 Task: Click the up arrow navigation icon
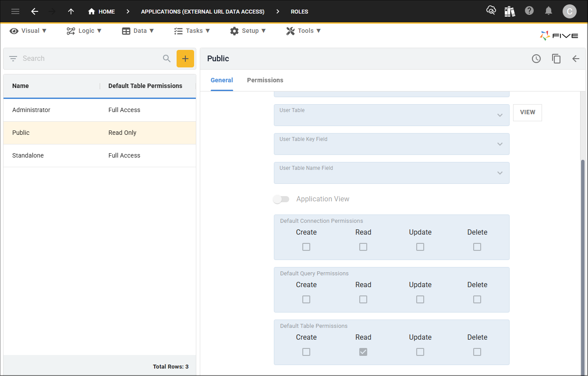[71, 11]
